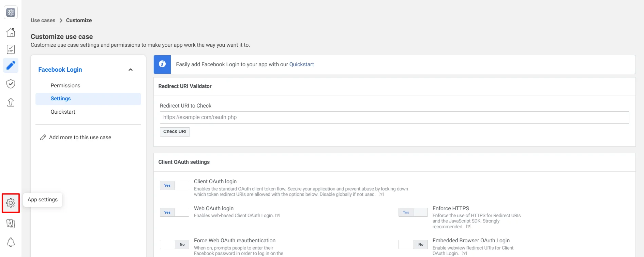Toggle Embedded Browser OAuth Login switch
Image resolution: width=644 pixels, height=257 pixels.
[413, 244]
